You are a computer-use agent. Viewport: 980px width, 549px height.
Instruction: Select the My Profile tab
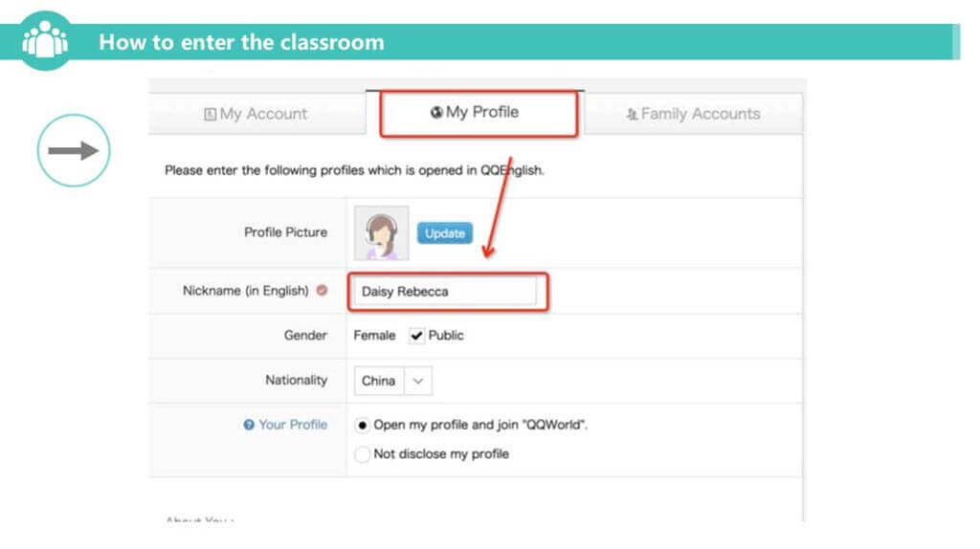479,113
